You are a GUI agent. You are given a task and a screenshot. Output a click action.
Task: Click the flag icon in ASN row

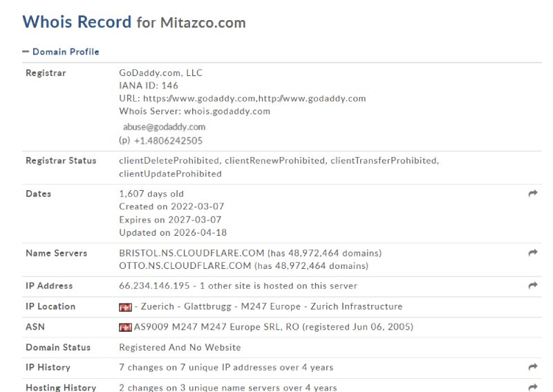(125, 328)
